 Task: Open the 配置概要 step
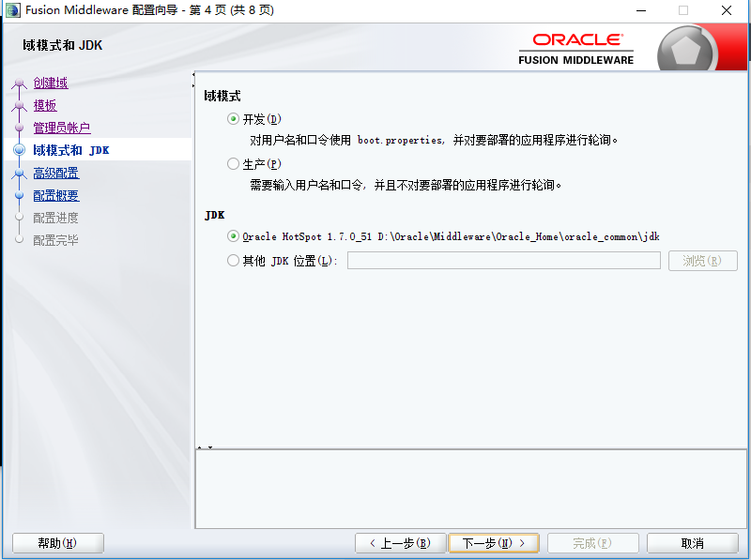click(x=54, y=194)
